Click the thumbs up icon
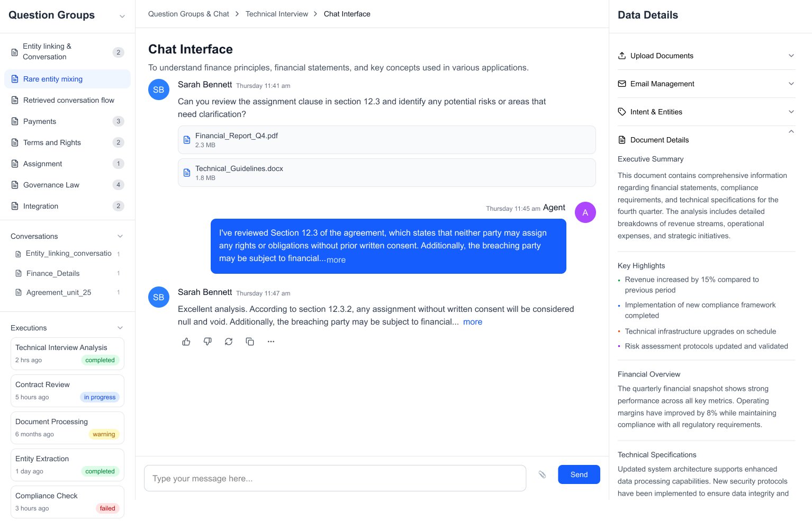The height and width of the screenshot is (529, 812). (186, 342)
